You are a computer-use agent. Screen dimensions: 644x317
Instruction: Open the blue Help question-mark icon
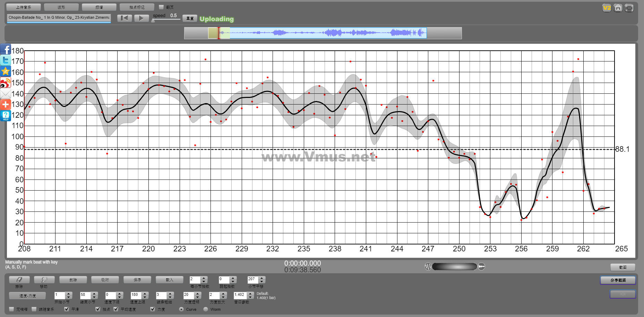tap(6, 116)
